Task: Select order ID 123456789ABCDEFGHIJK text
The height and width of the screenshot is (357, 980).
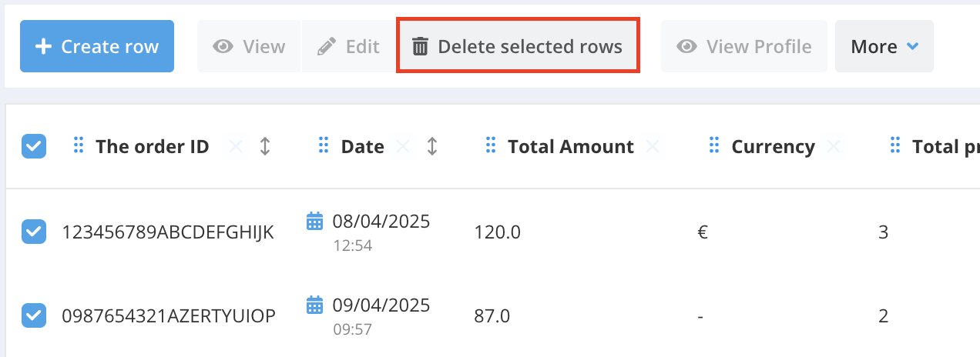Action: click(168, 232)
